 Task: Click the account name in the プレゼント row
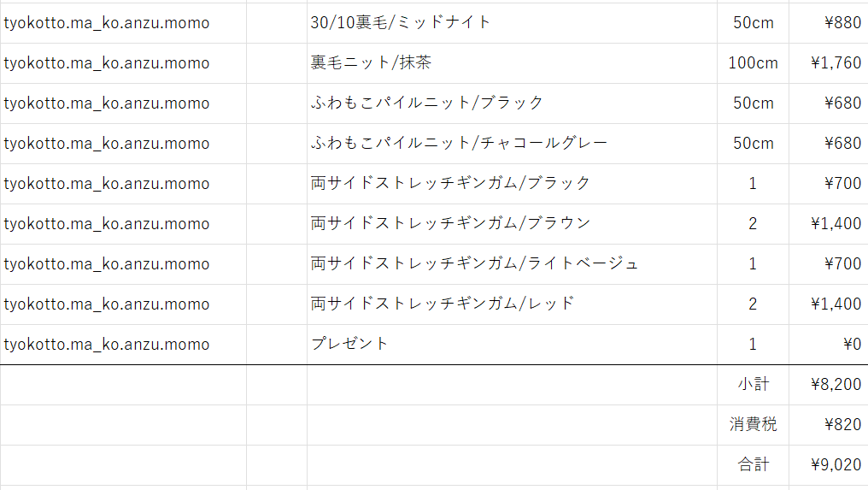[106, 344]
